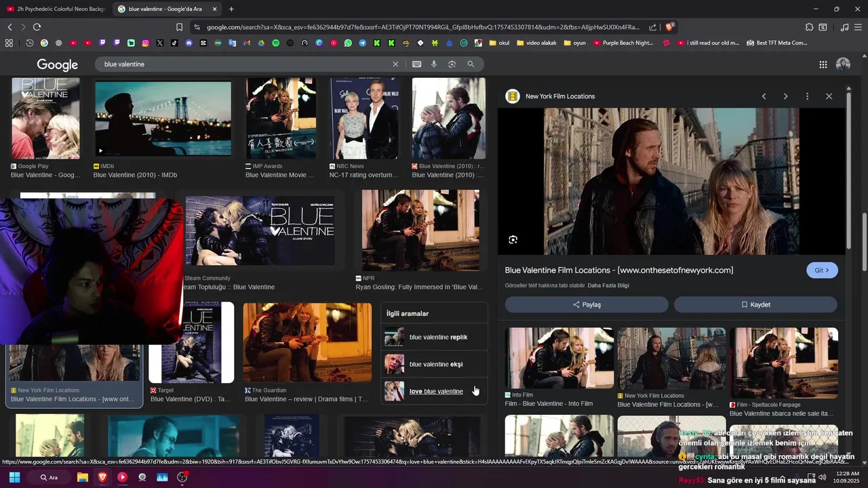The width and height of the screenshot is (868, 488).
Task: Open File Explorer from the taskbar
Action: click(x=83, y=477)
